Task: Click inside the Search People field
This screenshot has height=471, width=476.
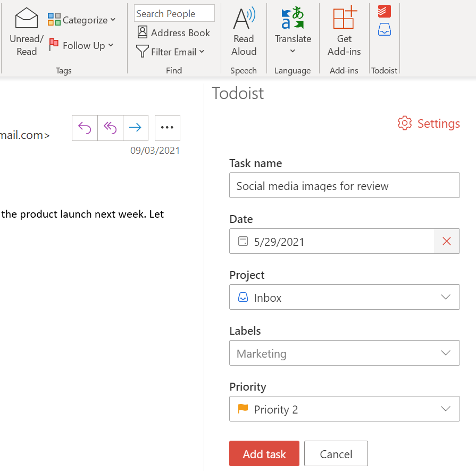Action: 174,13
